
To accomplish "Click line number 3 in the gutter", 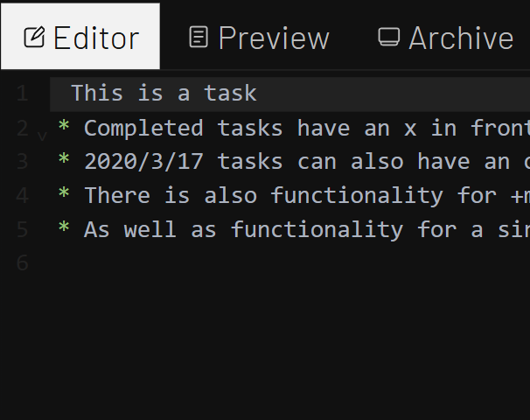I will pos(22,161).
